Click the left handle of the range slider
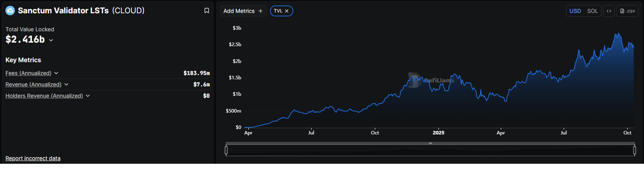This screenshot has width=644, height=170. click(226, 150)
